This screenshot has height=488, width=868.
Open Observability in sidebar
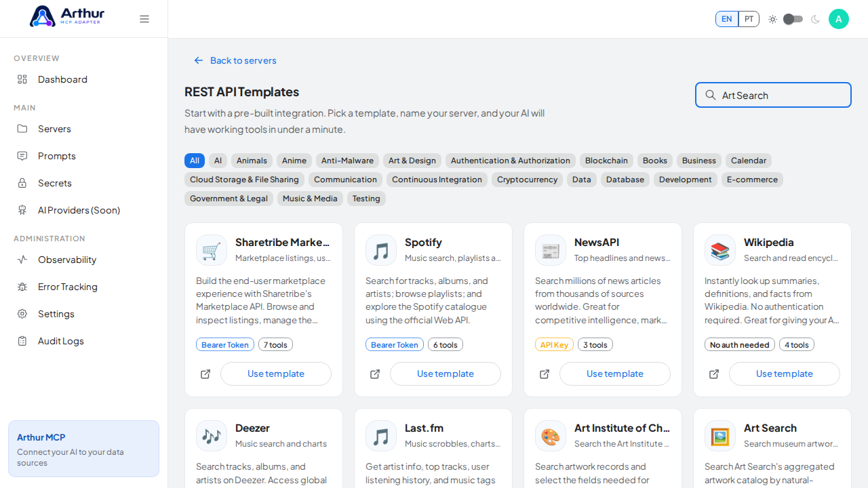[84, 260]
